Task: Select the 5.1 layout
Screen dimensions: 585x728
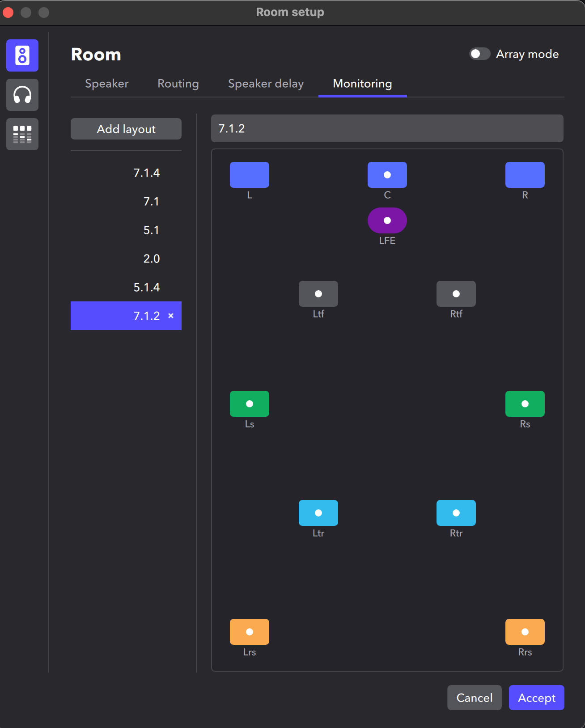Action: [126, 230]
